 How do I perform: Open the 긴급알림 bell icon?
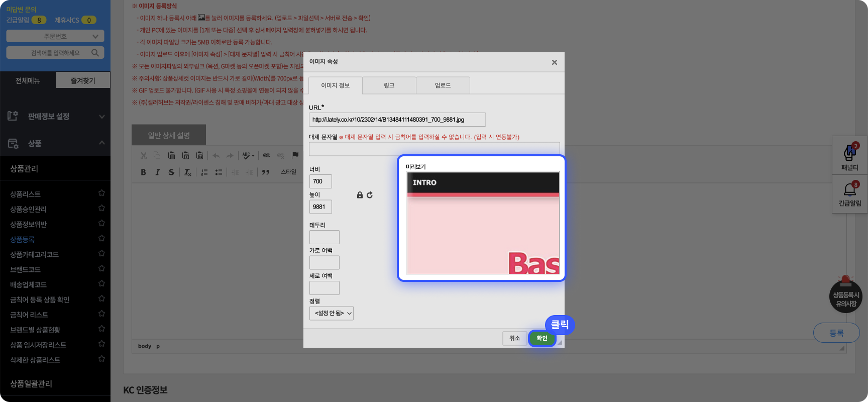[x=849, y=190]
